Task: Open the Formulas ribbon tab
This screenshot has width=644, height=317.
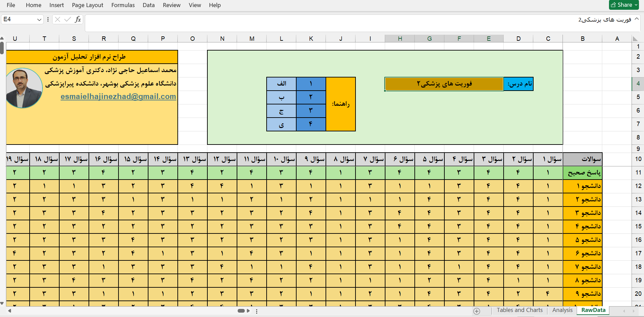Action: pos(123,5)
